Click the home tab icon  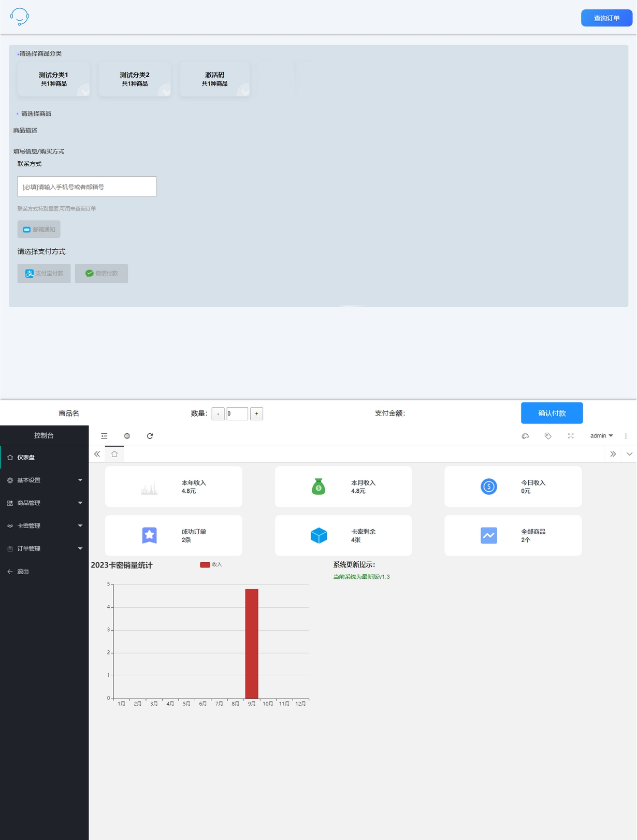click(x=114, y=454)
